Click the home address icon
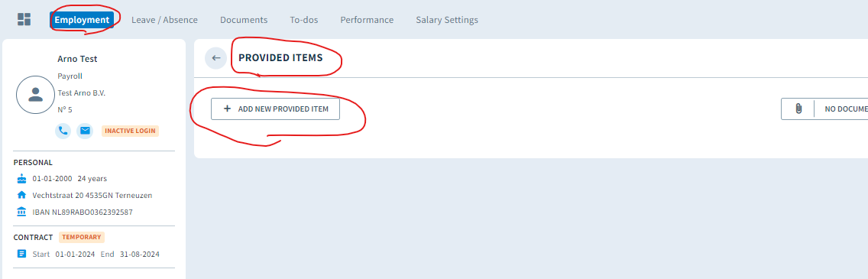868x279 pixels. coord(21,196)
